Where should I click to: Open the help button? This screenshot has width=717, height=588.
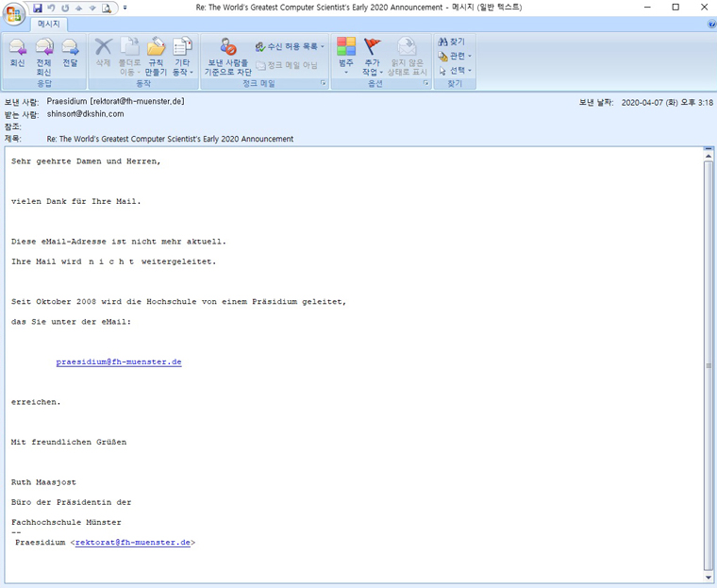(x=711, y=24)
